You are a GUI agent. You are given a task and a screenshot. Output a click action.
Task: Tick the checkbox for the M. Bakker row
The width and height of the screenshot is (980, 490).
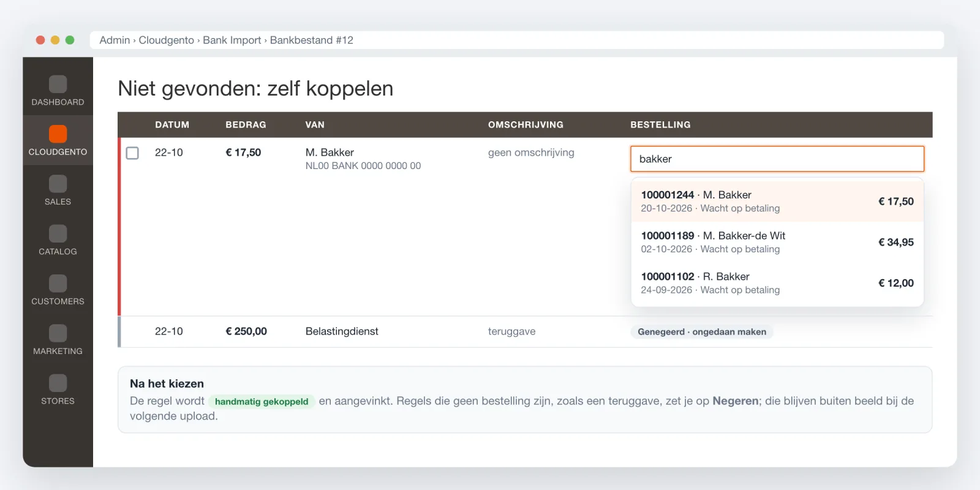pos(132,153)
